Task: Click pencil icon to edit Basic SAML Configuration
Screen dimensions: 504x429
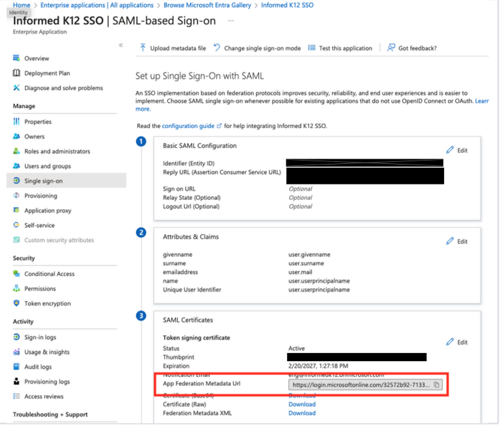Action: 450,151
